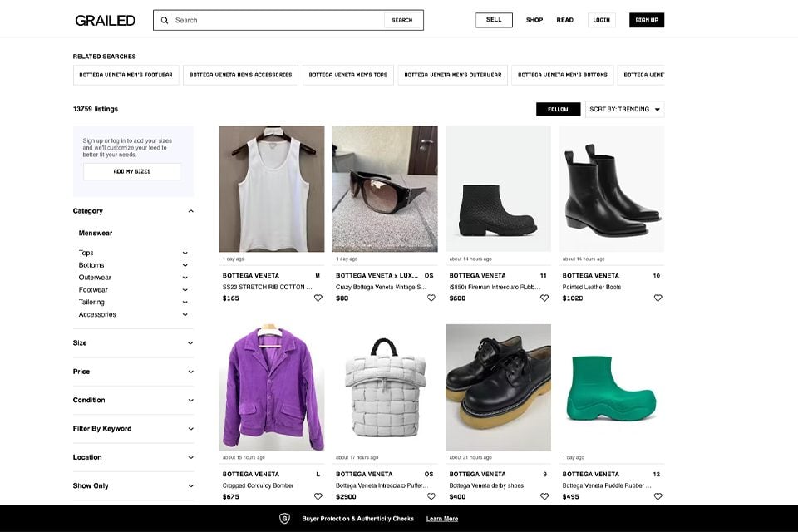Select Bottega Veneta Men's Bottoms related search

[x=563, y=75]
